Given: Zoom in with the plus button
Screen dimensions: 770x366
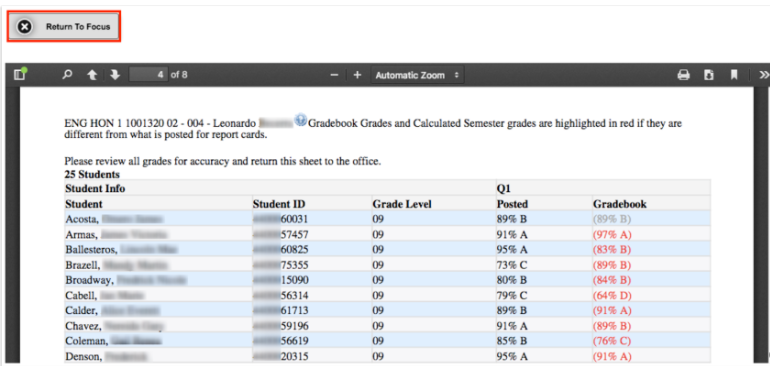Looking at the screenshot, I should coord(358,75).
